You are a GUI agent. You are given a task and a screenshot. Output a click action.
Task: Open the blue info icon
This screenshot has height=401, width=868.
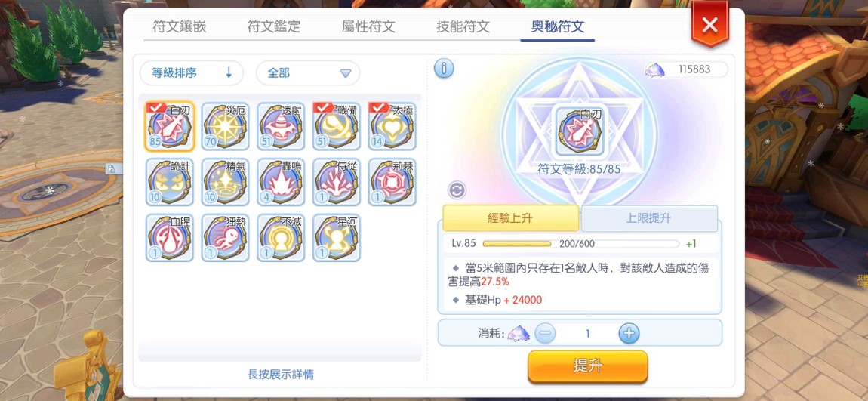point(444,69)
